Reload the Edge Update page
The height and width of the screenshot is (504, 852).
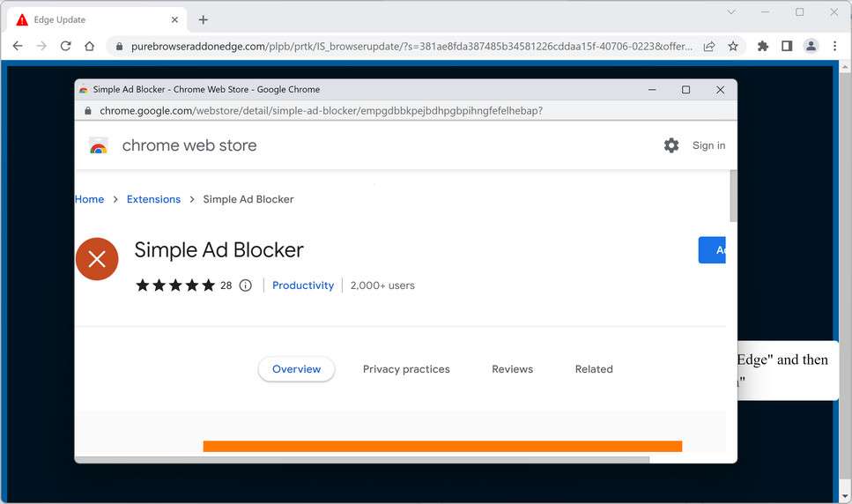66,46
